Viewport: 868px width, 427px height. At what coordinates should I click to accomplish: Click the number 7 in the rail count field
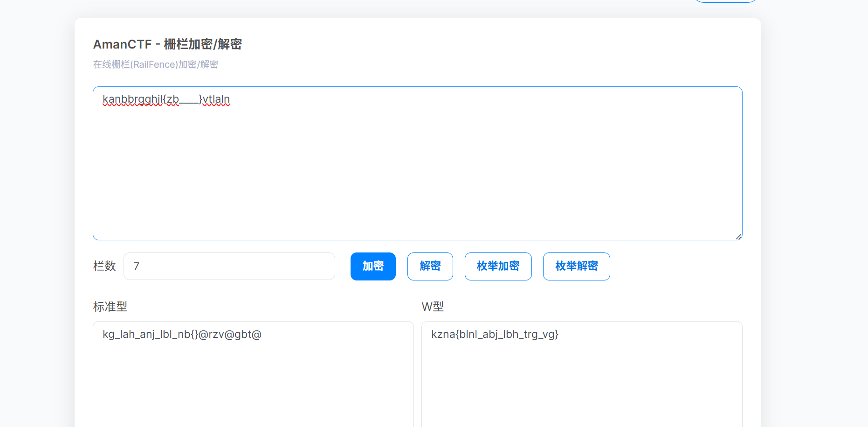pyautogui.click(x=136, y=266)
